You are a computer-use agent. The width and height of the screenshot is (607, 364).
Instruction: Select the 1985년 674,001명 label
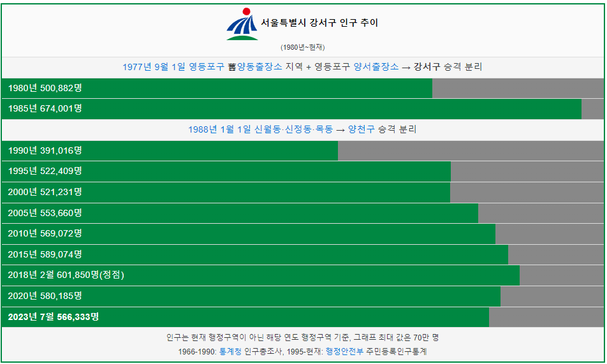(45, 109)
